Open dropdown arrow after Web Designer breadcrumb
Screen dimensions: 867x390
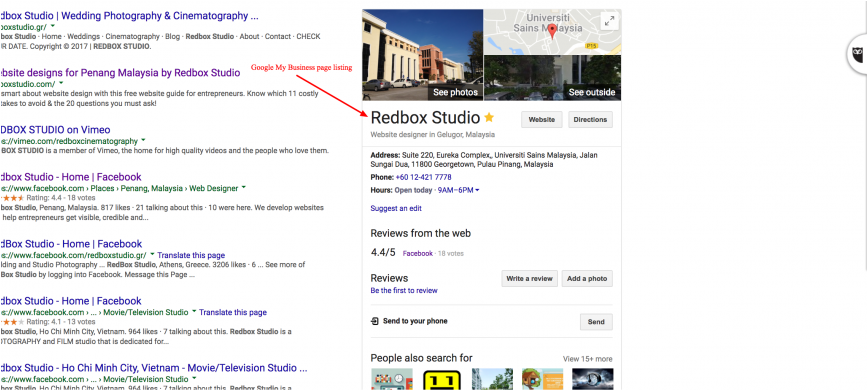click(244, 189)
